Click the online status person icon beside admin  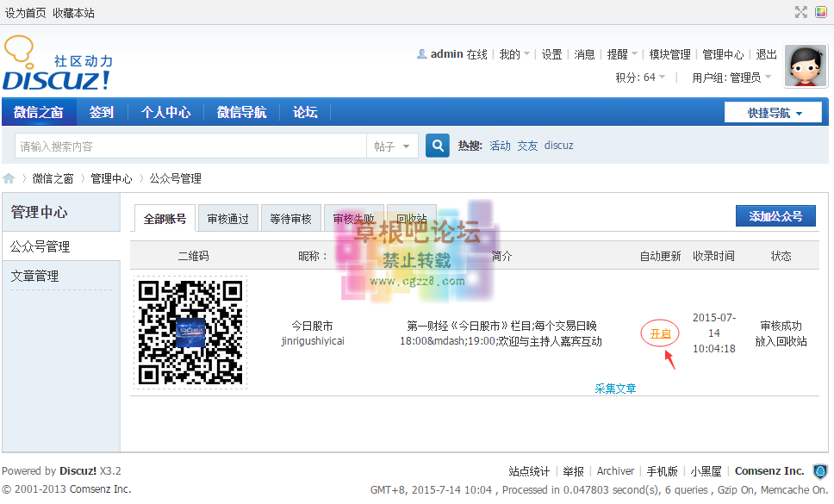coord(421,53)
